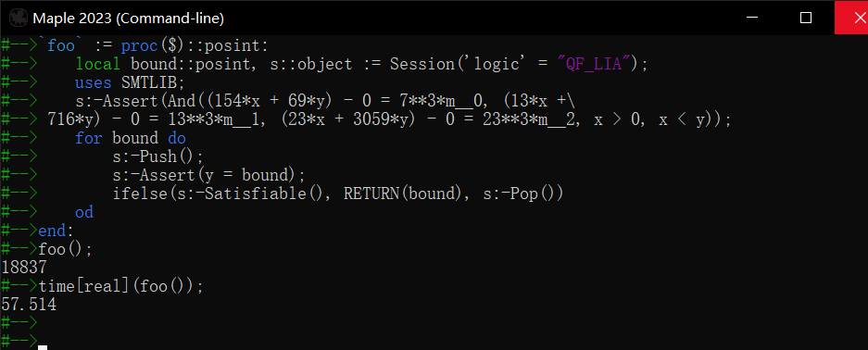Click the 'for bound do' loop header
868x350 pixels.
click(131, 138)
